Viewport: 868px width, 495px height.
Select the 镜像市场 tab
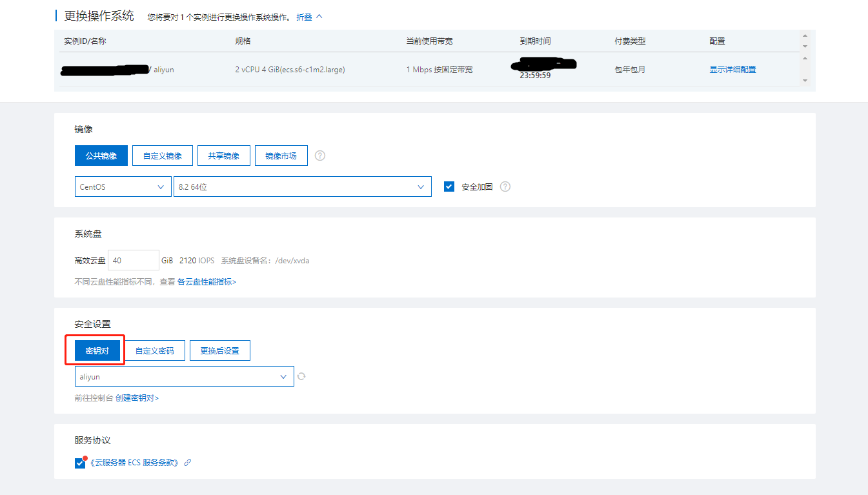point(281,156)
